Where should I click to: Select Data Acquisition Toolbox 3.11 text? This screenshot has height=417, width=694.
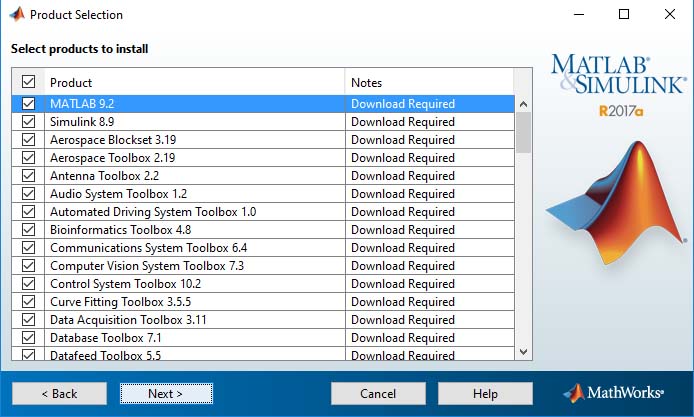point(128,320)
